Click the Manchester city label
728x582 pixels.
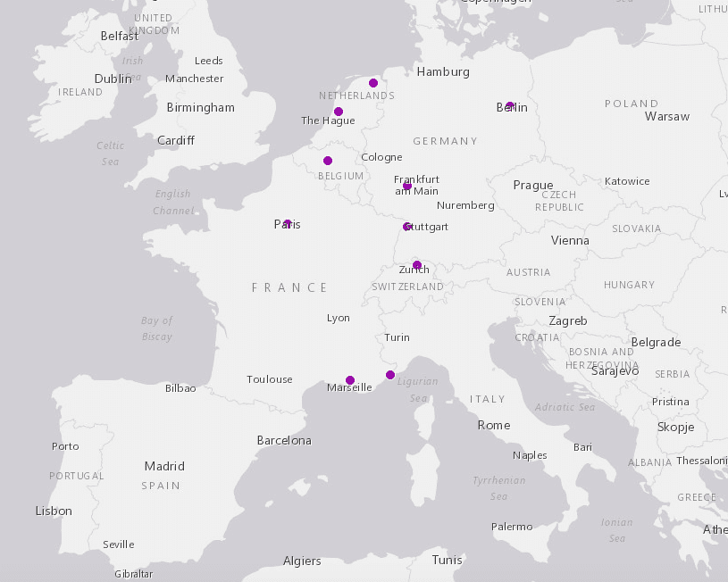coord(194,79)
